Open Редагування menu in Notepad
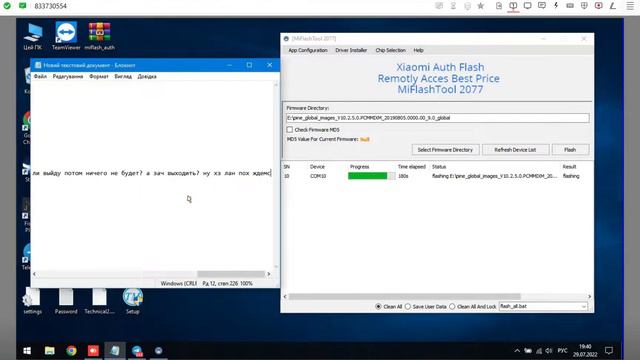640x360 pixels. pos(68,76)
